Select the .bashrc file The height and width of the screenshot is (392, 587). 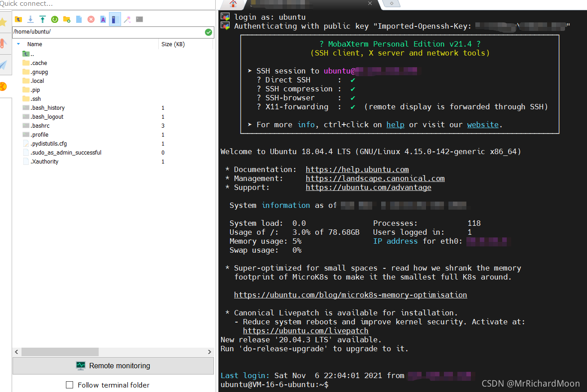click(36, 126)
